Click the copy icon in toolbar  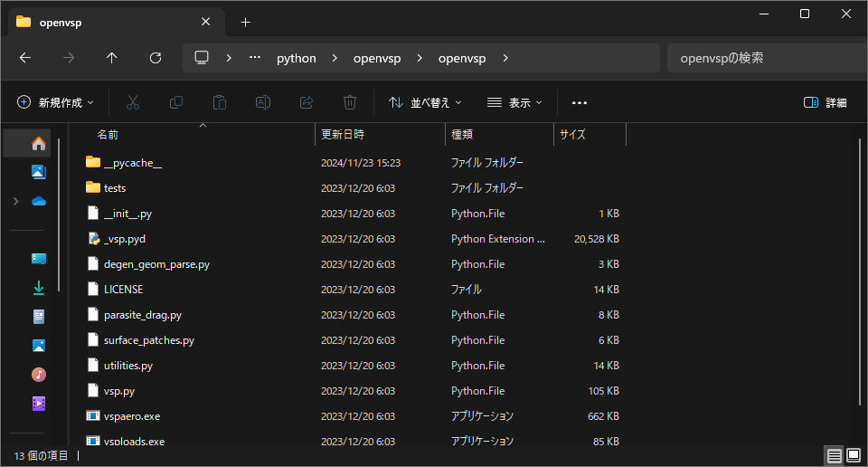tap(176, 102)
